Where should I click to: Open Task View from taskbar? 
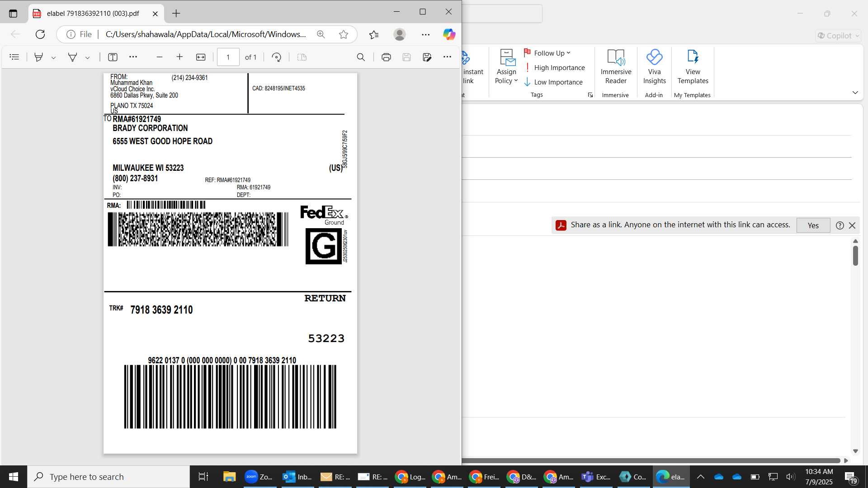point(203,477)
